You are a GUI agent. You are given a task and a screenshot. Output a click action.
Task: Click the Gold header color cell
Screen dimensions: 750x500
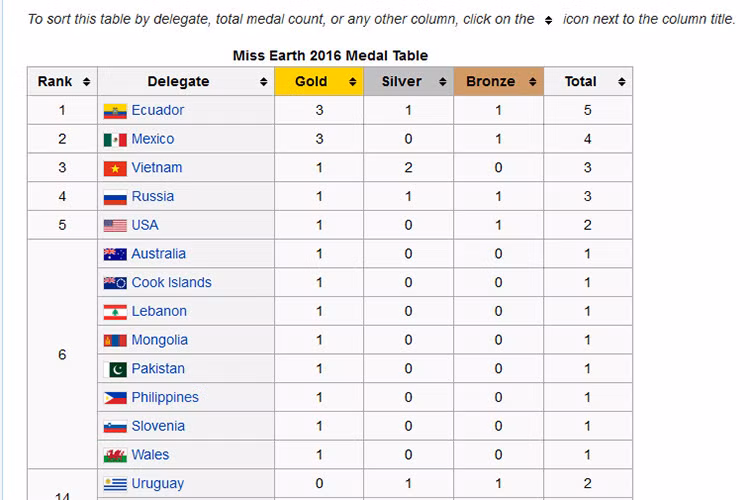(x=319, y=82)
